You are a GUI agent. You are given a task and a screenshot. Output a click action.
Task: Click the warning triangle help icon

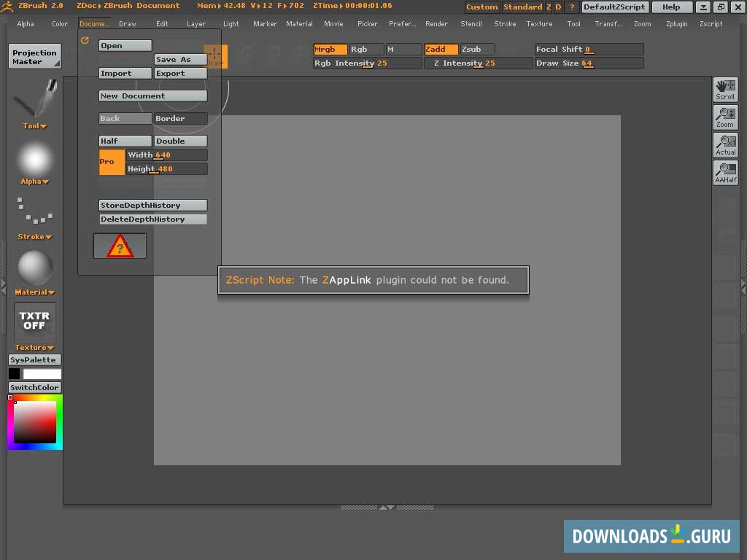point(120,246)
